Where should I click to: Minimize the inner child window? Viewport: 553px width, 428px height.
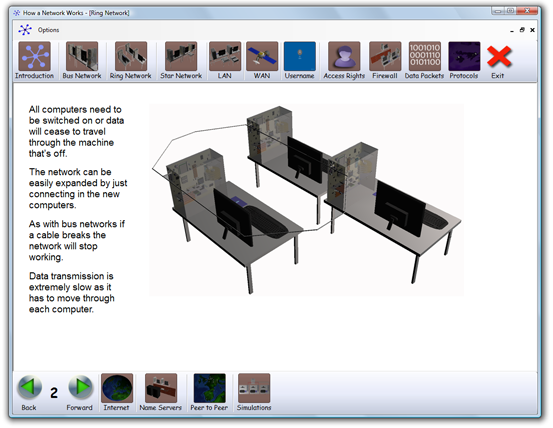point(512,31)
